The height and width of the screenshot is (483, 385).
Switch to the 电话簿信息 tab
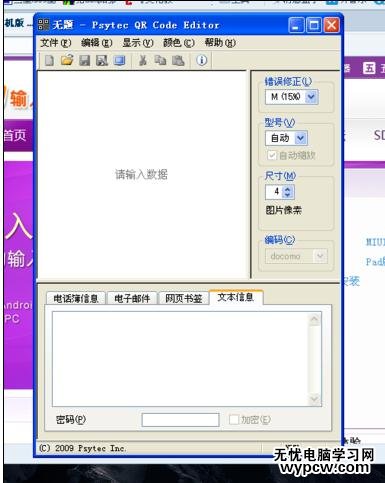(76, 298)
